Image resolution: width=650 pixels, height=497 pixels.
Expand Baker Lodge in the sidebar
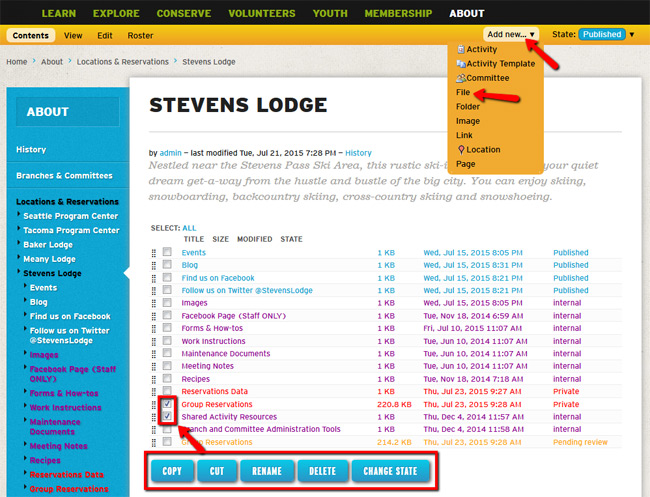pyautogui.click(x=46, y=244)
